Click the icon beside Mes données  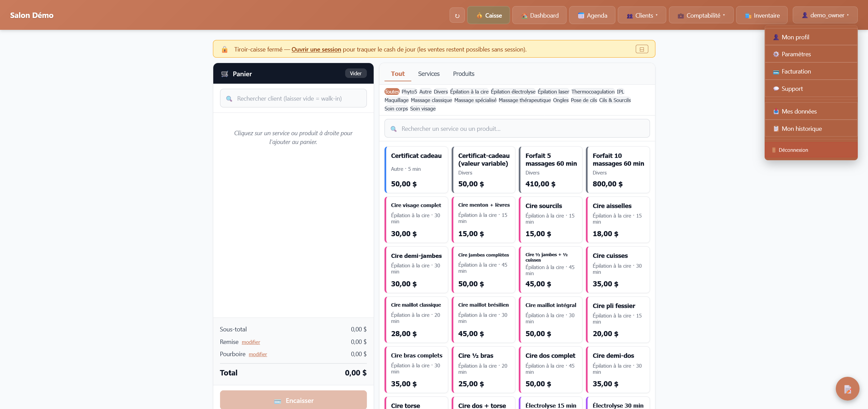click(776, 111)
